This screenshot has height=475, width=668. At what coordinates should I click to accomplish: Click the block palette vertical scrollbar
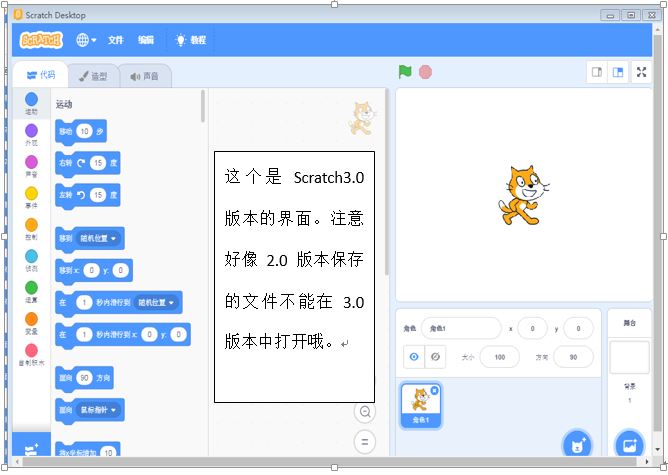203,106
